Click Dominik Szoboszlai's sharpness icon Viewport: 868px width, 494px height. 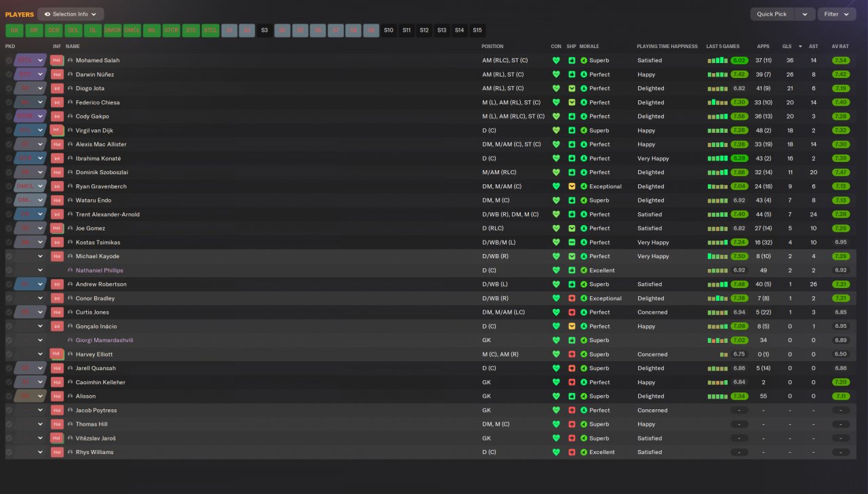[572, 172]
